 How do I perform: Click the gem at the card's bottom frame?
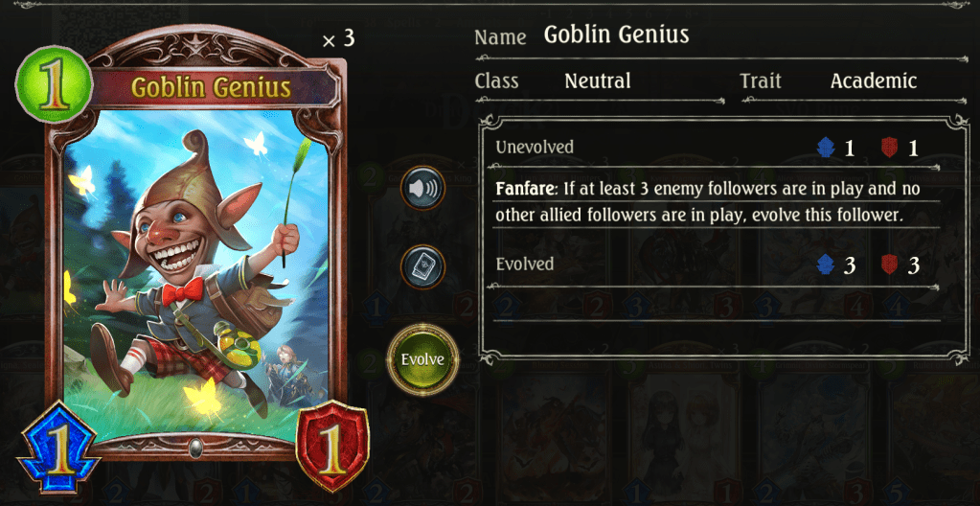click(196, 447)
